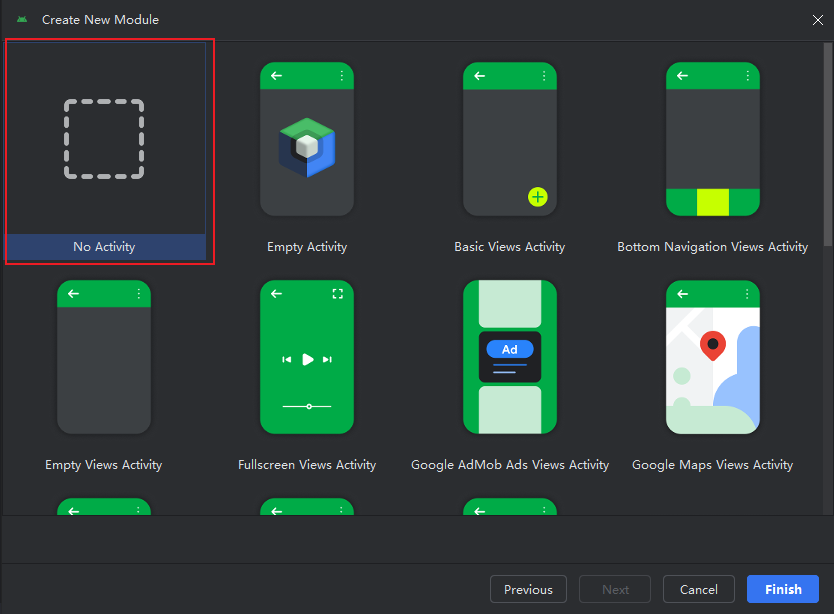This screenshot has height=614, width=834.
Task: Go back with the Previous button
Action: (528, 589)
